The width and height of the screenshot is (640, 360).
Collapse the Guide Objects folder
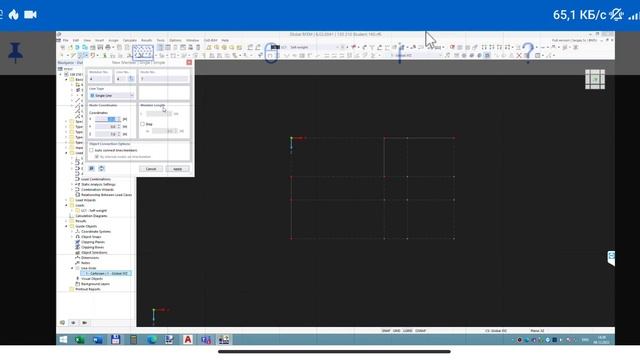[x=67, y=226]
